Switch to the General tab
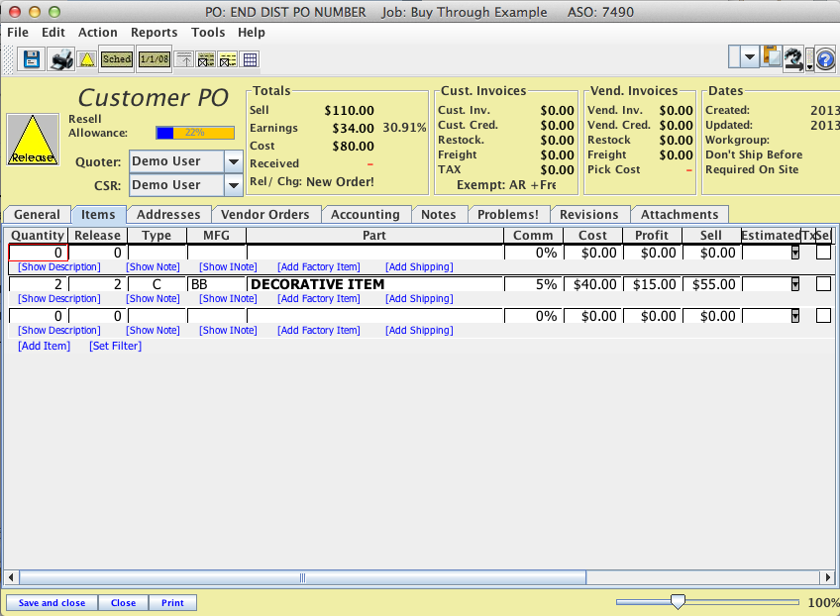The height and width of the screenshot is (616, 840). tap(37, 214)
